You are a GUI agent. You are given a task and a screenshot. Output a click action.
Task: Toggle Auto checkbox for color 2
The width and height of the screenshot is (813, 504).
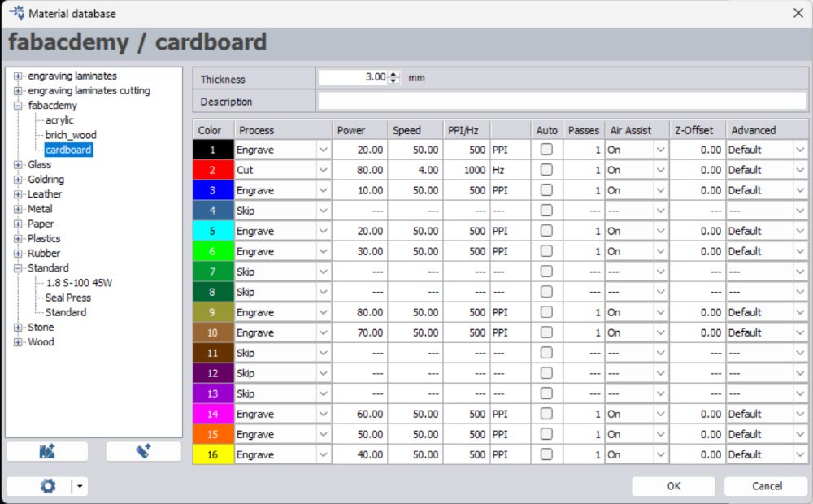546,170
